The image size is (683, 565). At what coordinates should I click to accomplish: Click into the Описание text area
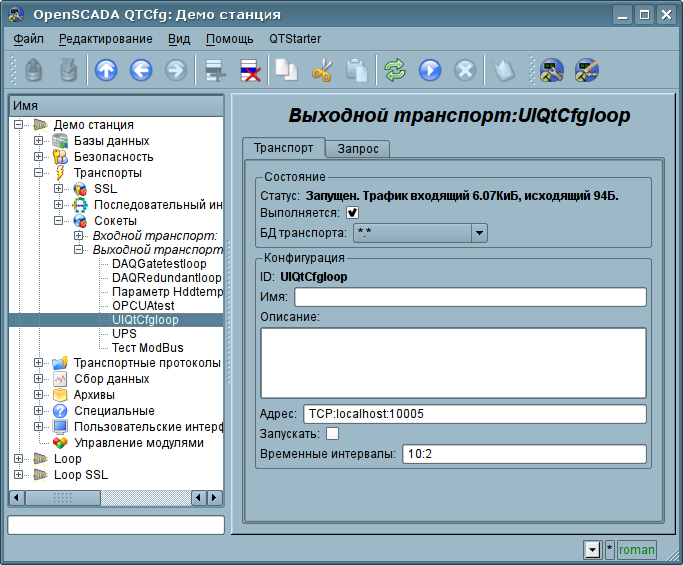pos(453,363)
